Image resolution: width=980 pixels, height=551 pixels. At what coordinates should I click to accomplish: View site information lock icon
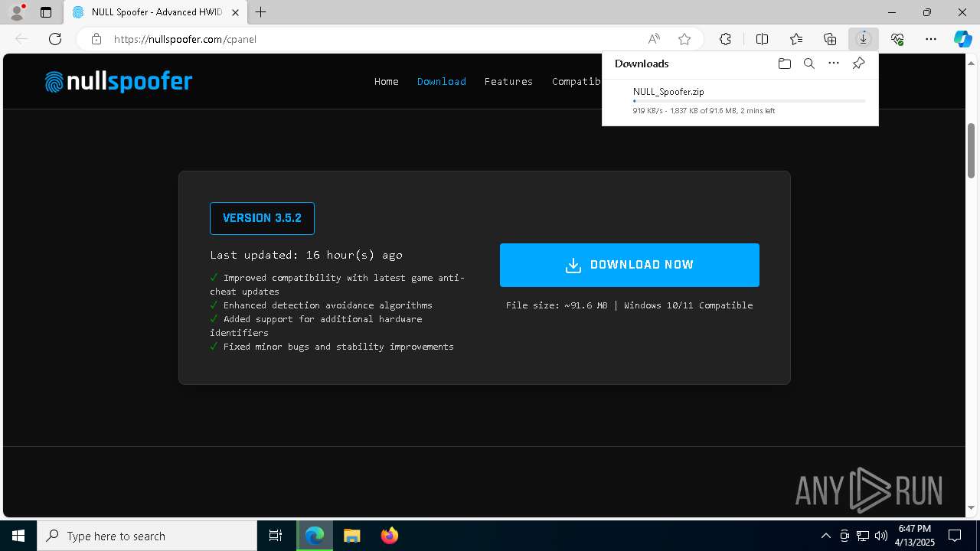coord(96,39)
